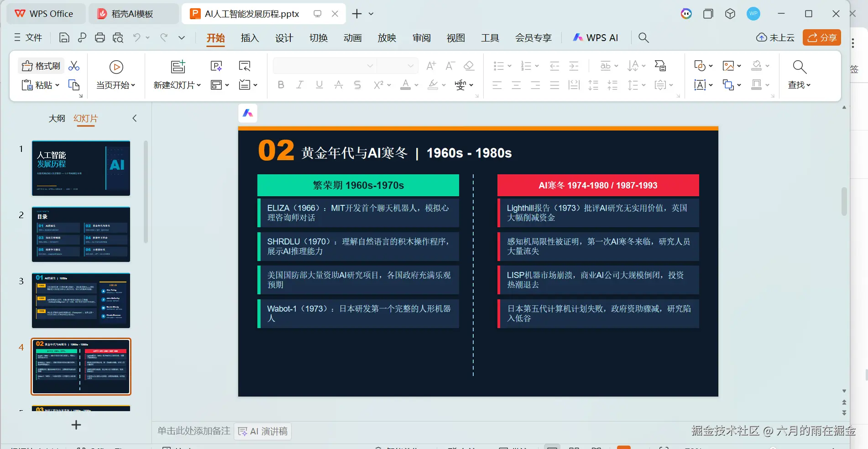The image size is (868, 449).
Task: Open new tab with plus icon
Action: (x=357, y=14)
